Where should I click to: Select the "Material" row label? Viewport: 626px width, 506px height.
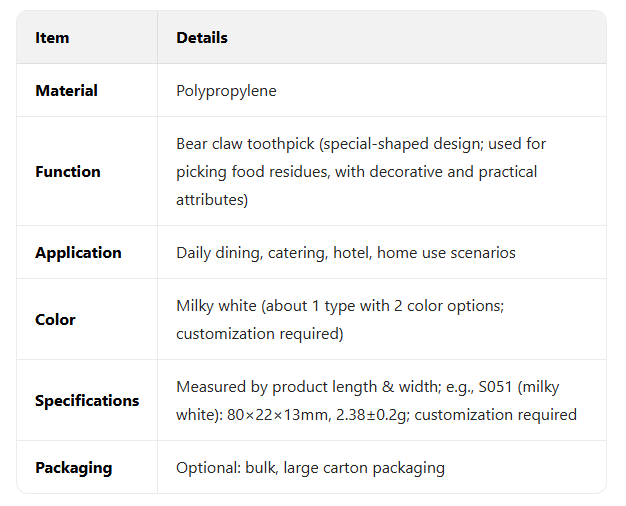point(66,91)
